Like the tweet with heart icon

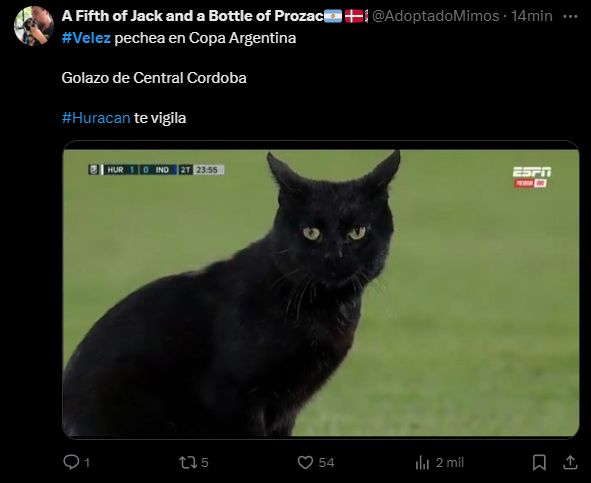305,462
